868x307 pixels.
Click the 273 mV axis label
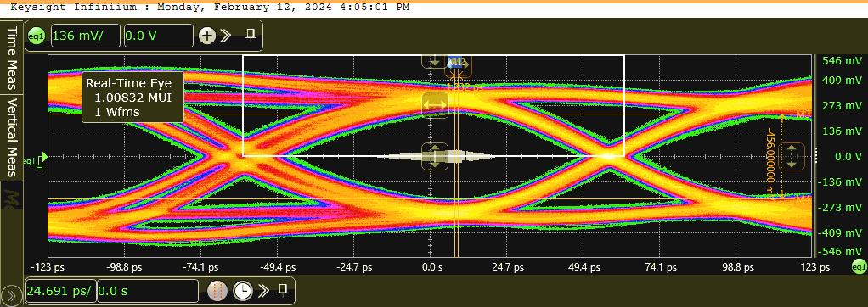click(x=842, y=105)
